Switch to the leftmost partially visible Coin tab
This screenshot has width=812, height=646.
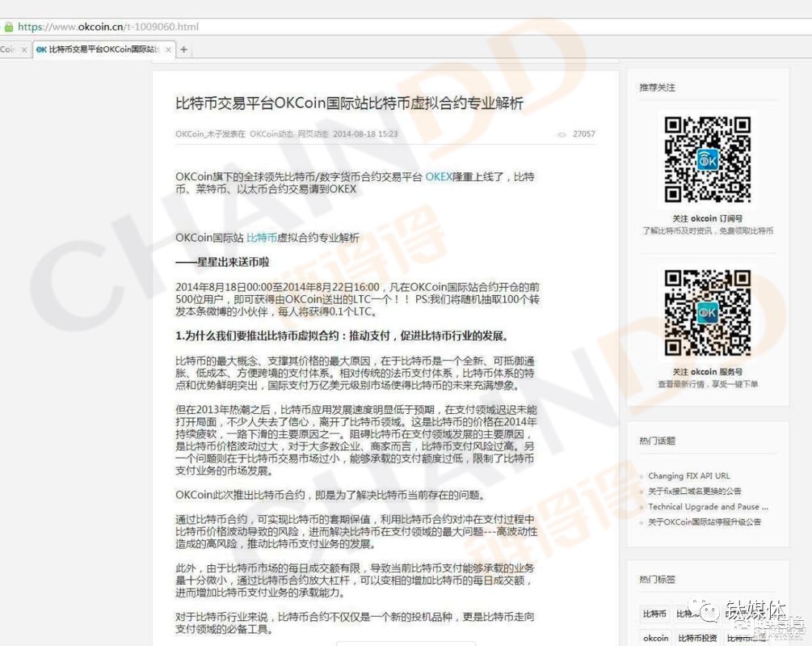click(x=8, y=49)
